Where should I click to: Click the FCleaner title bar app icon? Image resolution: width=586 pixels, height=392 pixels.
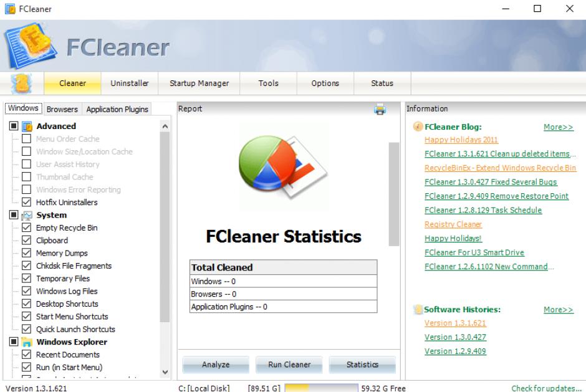tap(10, 9)
